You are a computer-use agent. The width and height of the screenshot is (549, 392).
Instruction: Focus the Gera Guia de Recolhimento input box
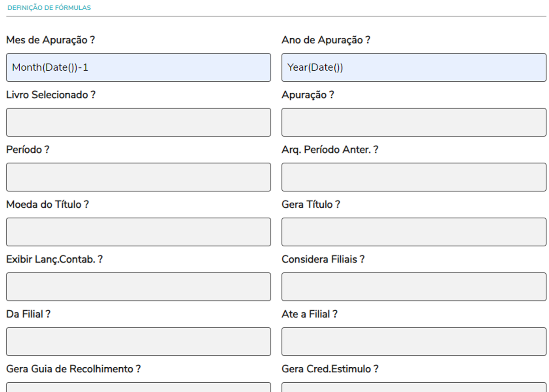[x=138, y=387]
